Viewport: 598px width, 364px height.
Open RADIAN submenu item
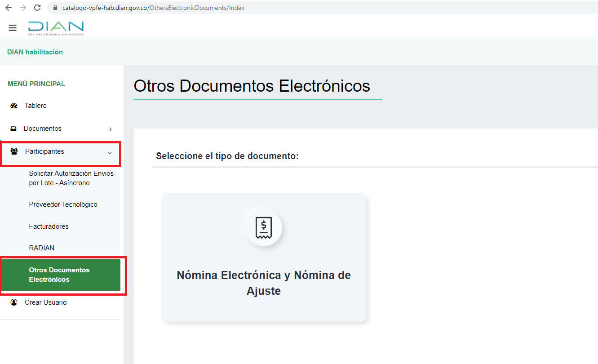[x=42, y=248]
